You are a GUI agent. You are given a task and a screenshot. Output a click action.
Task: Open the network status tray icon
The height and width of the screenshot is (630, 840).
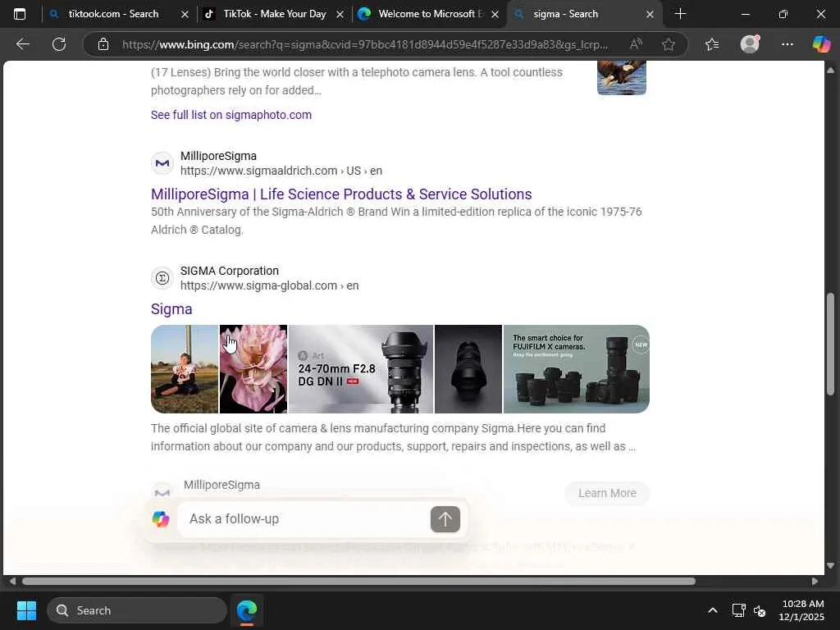[739, 610]
